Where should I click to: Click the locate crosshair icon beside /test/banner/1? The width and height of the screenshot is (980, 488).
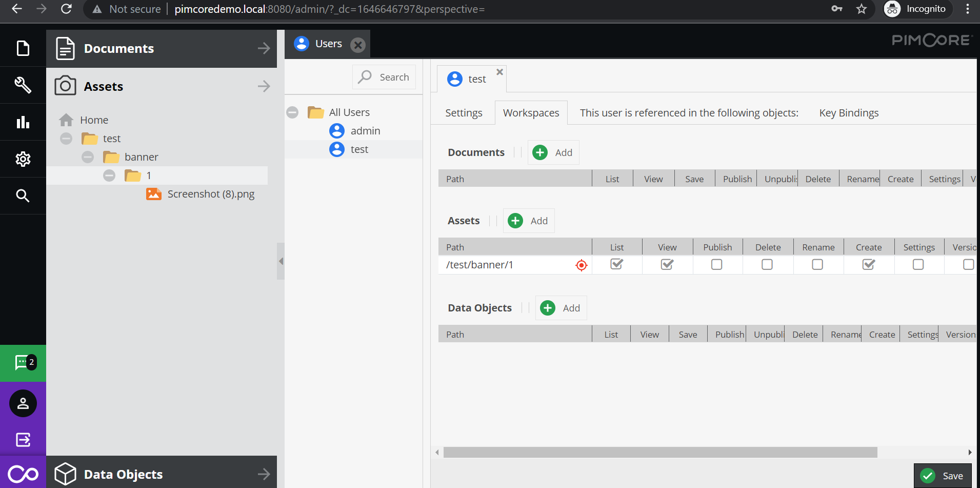click(581, 265)
